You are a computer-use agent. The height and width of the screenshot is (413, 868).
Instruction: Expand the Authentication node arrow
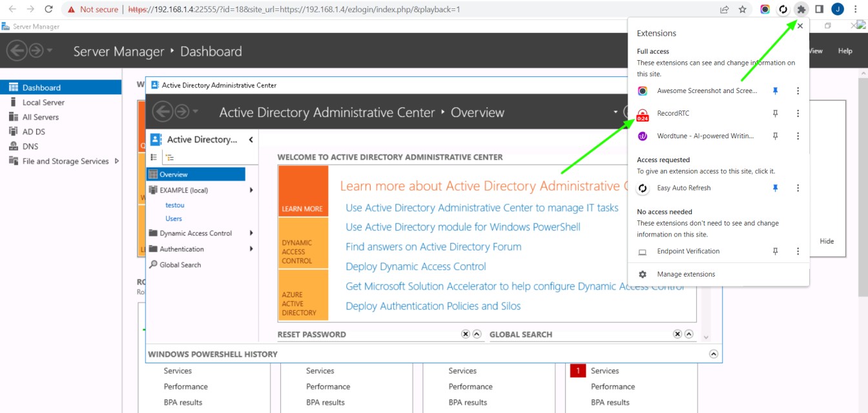pos(251,249)
